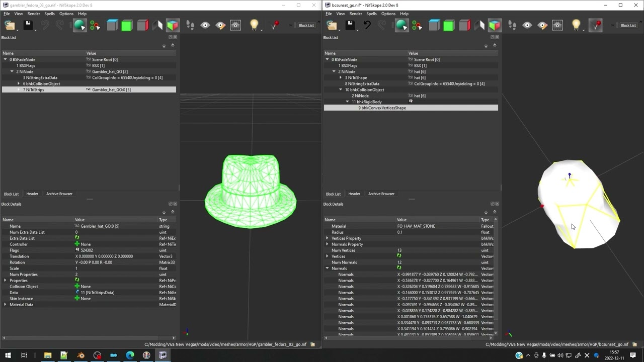Viewport: 644px width, 362px height.
Task: Expand 3 NiTriShape in bcsunset_go block list
Action: click(341, 77)
